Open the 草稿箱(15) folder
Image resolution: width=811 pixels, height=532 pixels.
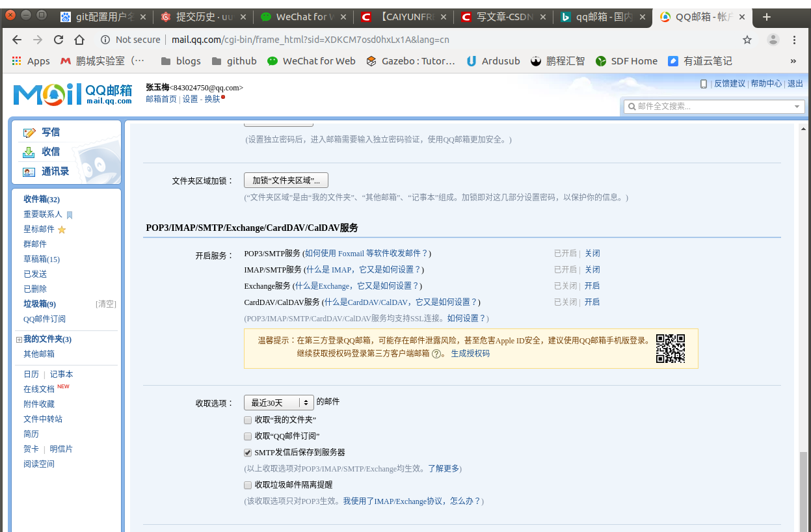pos(42,259)
